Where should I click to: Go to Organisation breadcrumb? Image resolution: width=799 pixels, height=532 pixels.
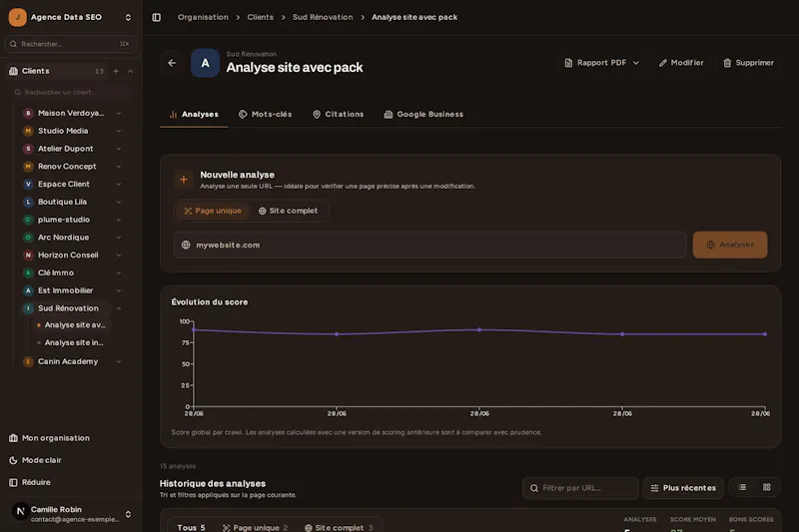203,17
